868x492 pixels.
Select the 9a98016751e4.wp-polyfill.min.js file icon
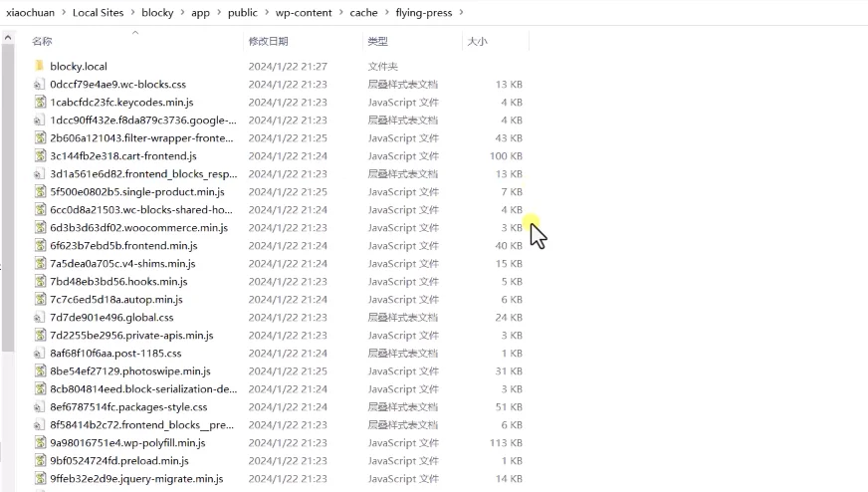39,443
